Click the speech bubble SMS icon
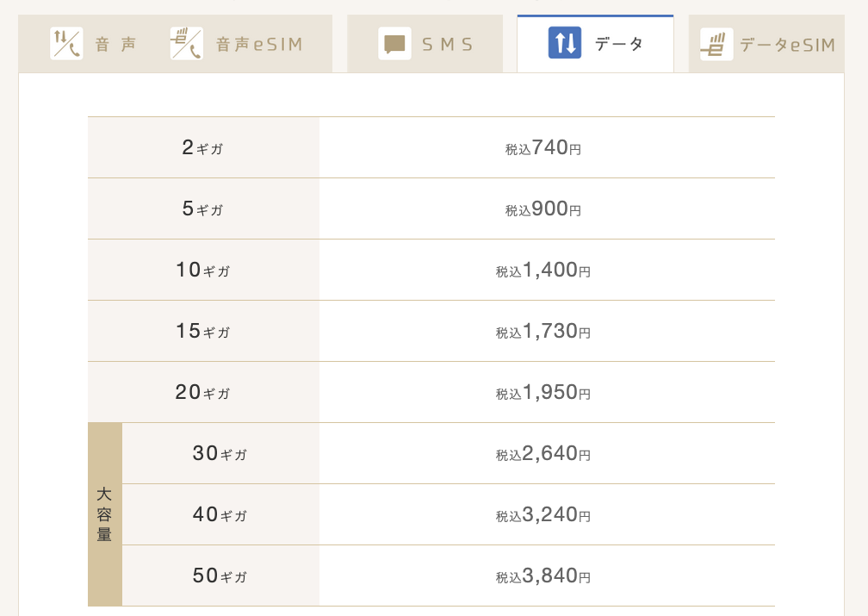Viewport: 868px width, 616px height. [x=394, y=43]
